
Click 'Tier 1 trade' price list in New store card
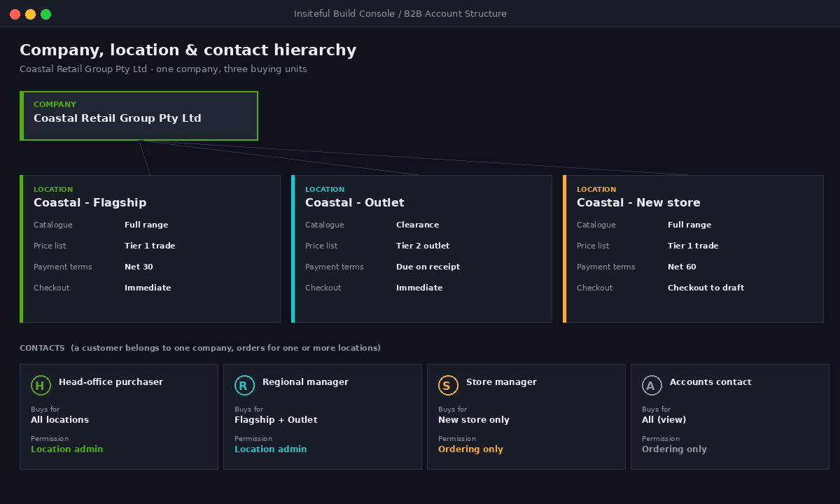pos(693,246)
